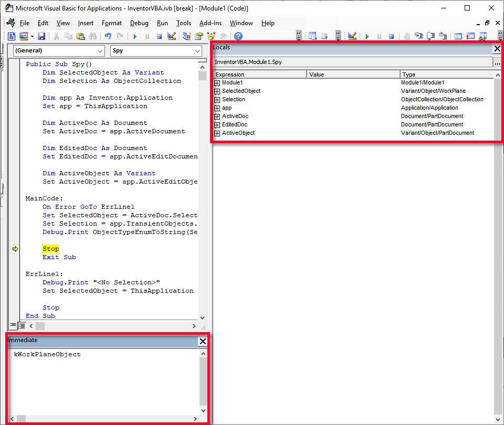The width and height of the screenshot is (504, 425).
Task: Switch to Full Module View button
Action: tap(22, 326)
